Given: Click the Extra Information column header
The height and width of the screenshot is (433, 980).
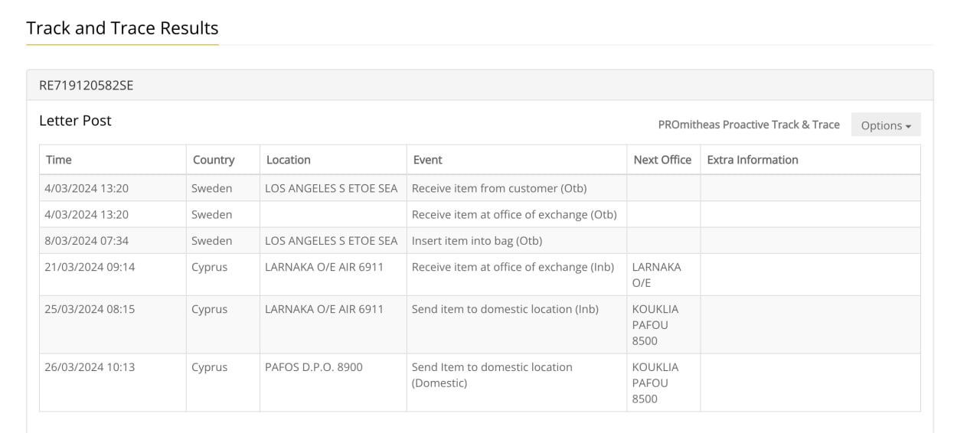Looking at the screenshot, I should (x=753, y=160).
